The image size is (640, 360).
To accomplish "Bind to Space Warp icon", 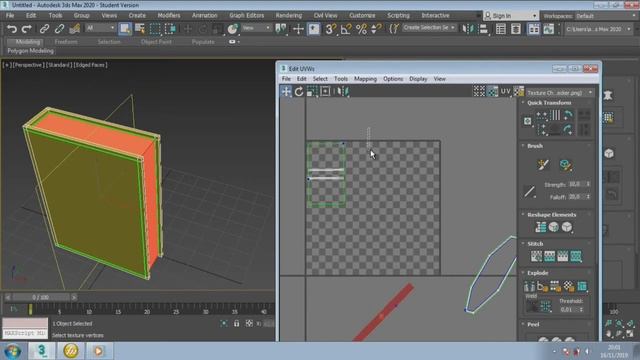I will click(x=74, y=29).
